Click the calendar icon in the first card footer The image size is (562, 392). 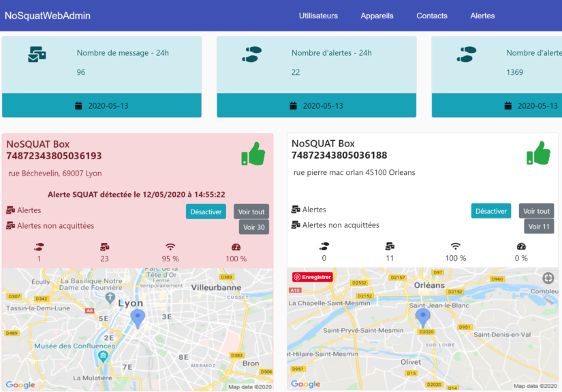(78, 105)
